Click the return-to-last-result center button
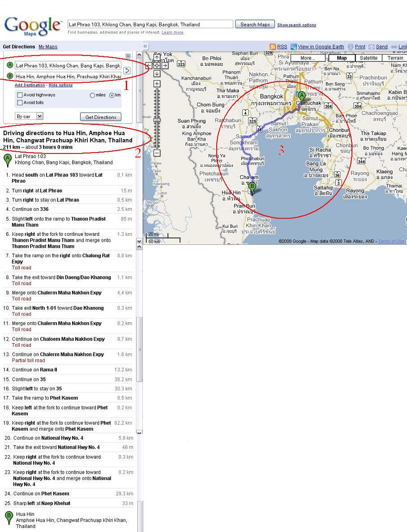The width and height of the screenshot is (407, 532). click(x=157, y=65)
